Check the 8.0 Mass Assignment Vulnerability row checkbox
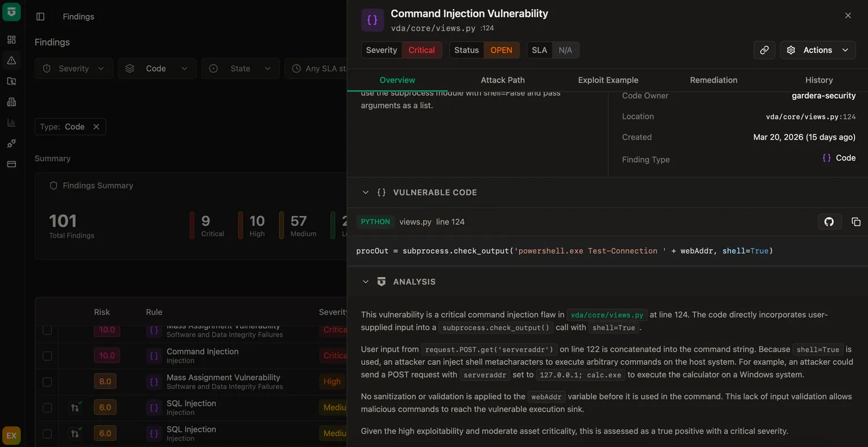Image resolution: width=868 pixels, height=447 pixels. click(47, 382)
